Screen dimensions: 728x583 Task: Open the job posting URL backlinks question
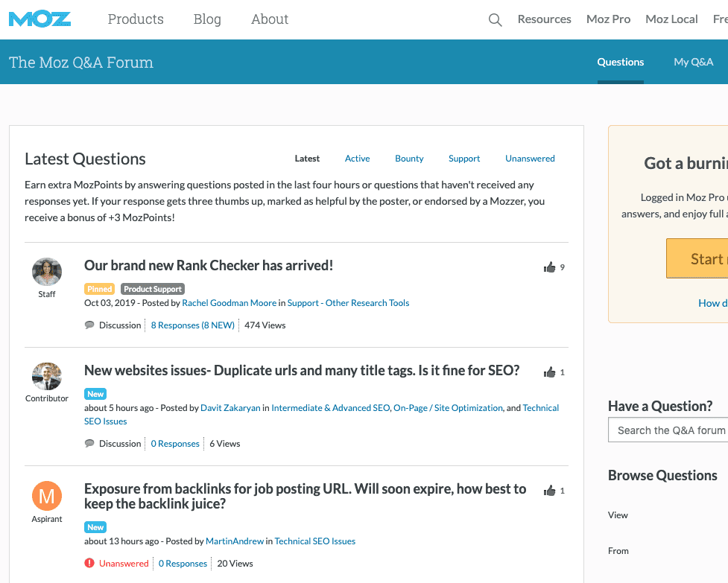point(305,497)
